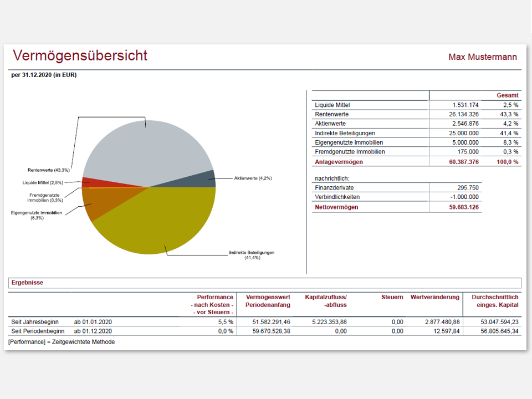The width and height of the screenshot is (532, 399).
Task: Click the Verbindlichkeiten row
Action: 366,197
